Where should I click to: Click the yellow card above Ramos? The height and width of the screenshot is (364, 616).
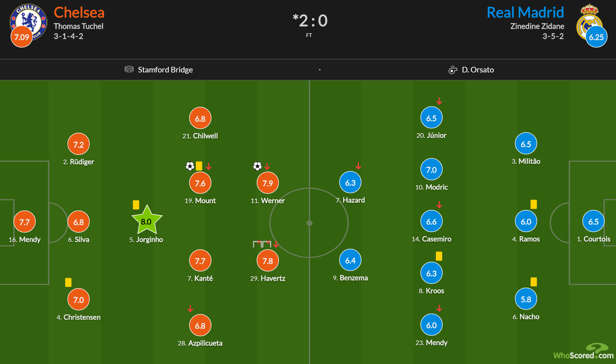point(534,204)
